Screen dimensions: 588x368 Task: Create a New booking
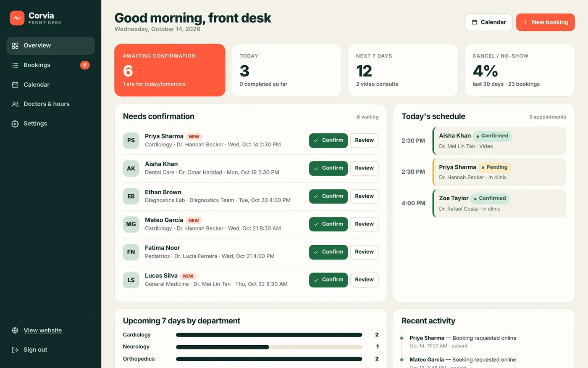[x=545, y=22]
